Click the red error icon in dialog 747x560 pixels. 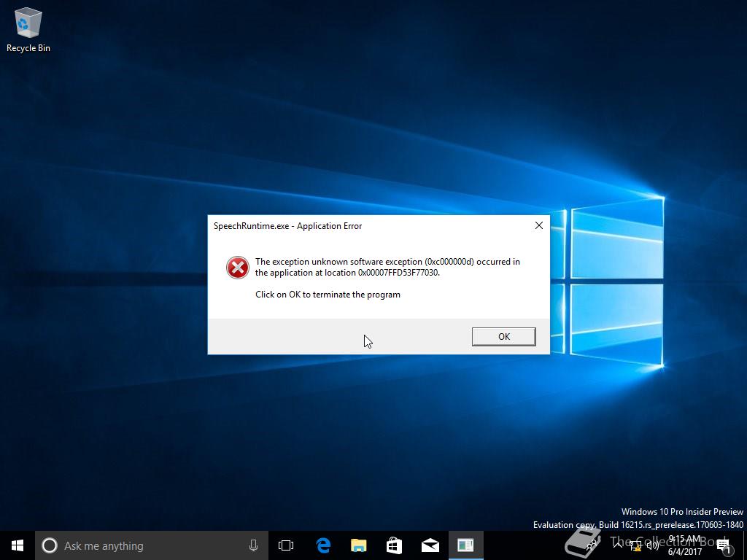[x=237, y=267]
